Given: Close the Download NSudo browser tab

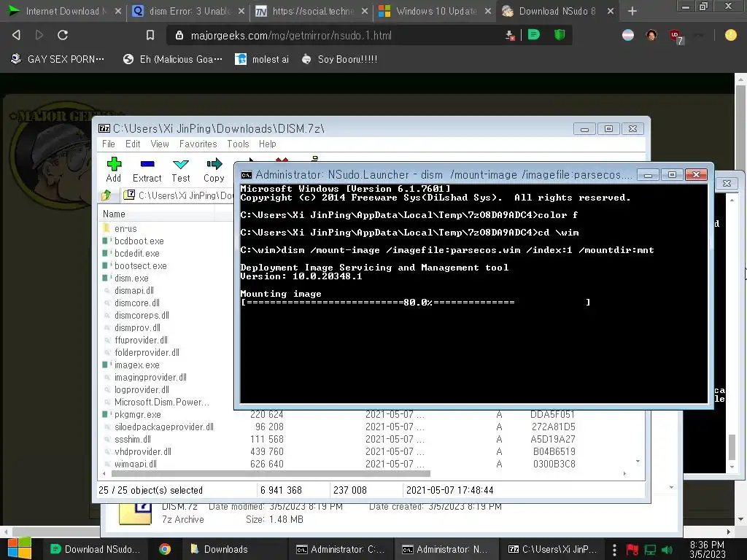Looking at the screenshot, I should pos(611,11).
